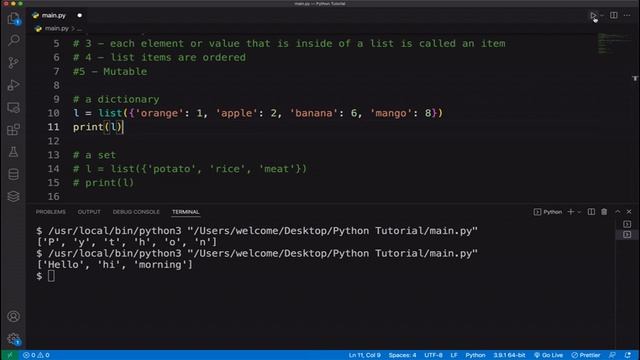Click main.py in breadcrumb
Image resolution: width=640 pixels, height=360 pixels.
56,29
